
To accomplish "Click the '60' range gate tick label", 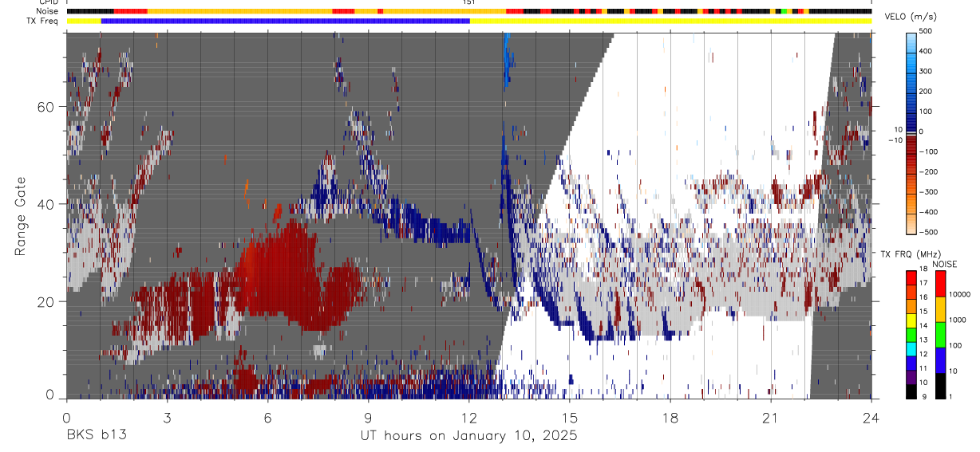I will click(46, 107).
